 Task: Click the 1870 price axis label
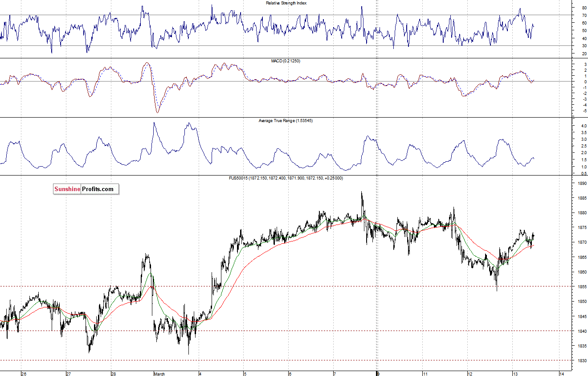(582, 242)
